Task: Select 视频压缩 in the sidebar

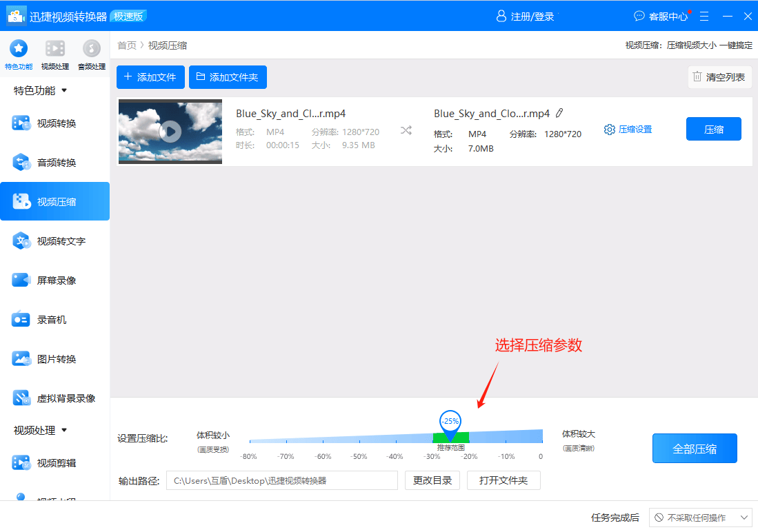Action: coord(54,201)
